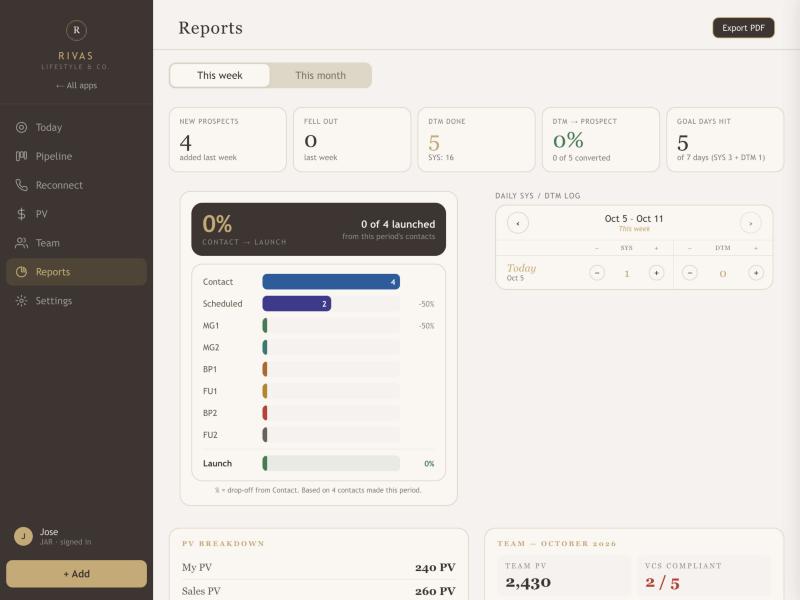Click the MG1 -50% drop-off label
Viewport: 800px width, 600px height.
[x=426, y=326]
